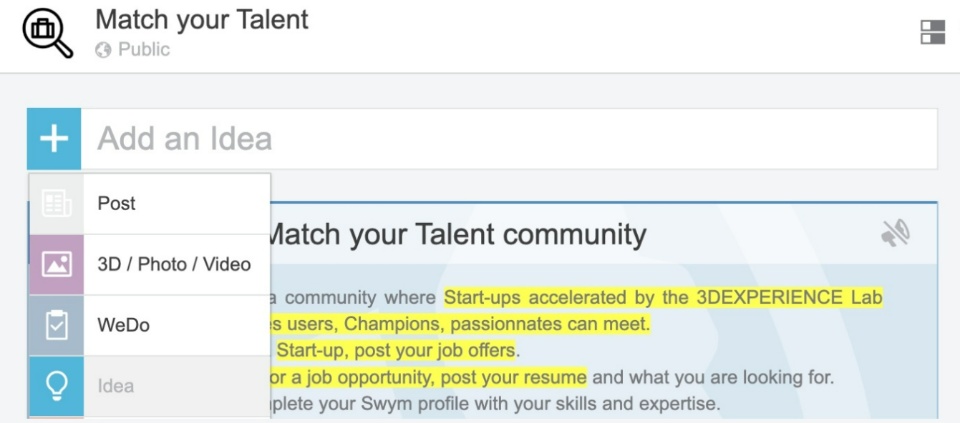Image resolution: width=960 pixels, height=423 pixels.
Task: Select the purple photo media icon
Action: coord(56,265)
